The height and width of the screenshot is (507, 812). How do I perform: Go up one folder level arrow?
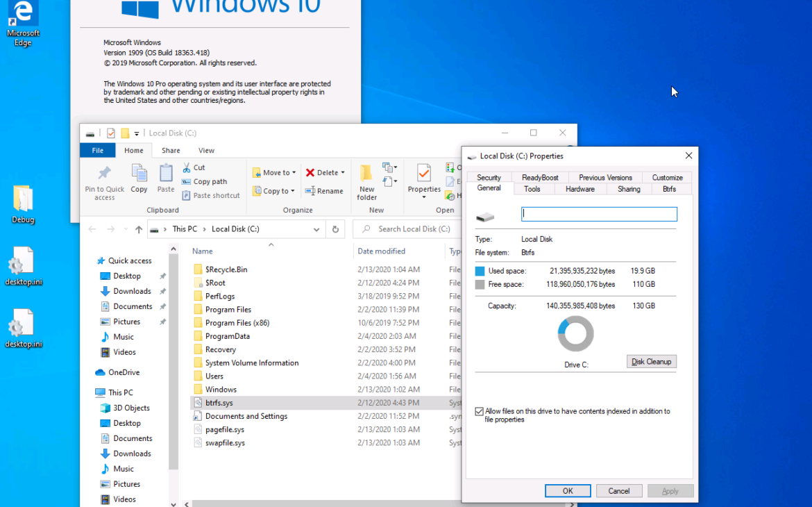pyautogui.click(x=139, y=229)
